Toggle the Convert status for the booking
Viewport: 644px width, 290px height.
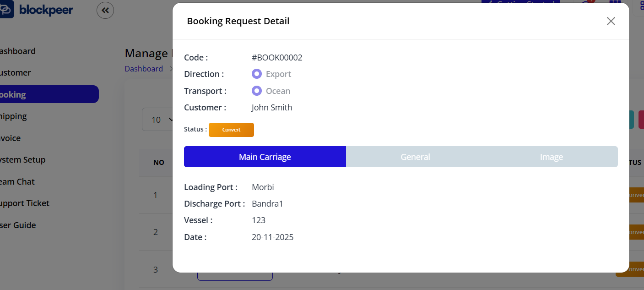click(x=231, y=130)
